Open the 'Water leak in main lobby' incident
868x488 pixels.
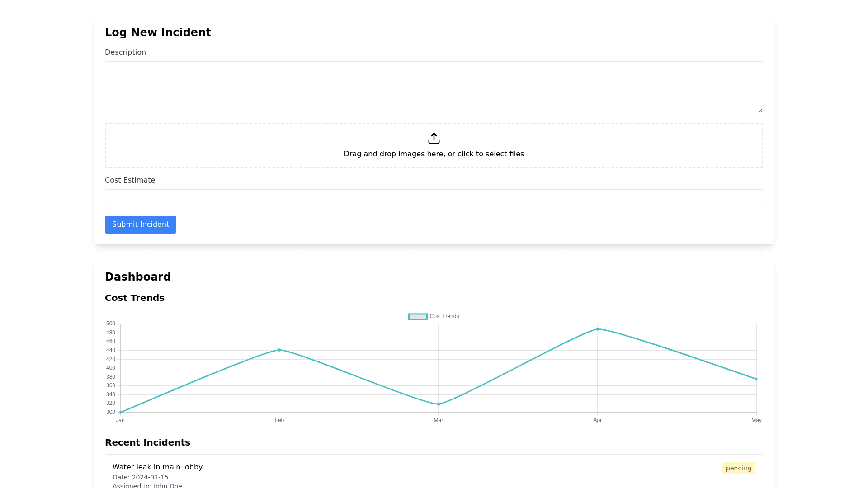[x=157, y=467]
